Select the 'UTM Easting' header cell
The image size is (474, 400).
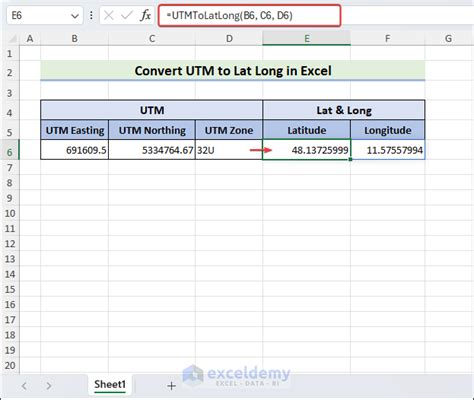tap(75, 130)
